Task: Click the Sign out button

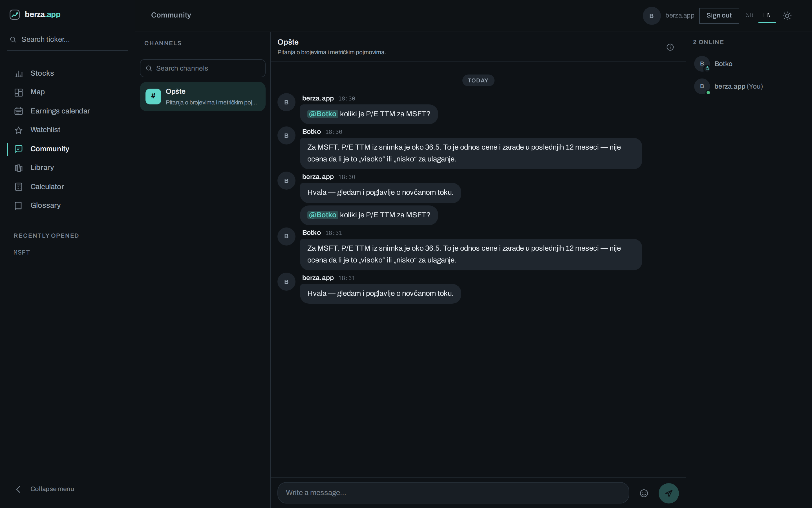Action: [719, 16]
